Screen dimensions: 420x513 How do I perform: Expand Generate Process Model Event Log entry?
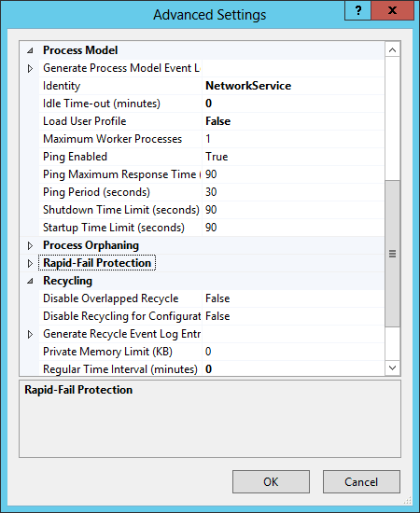pos(30,68)
